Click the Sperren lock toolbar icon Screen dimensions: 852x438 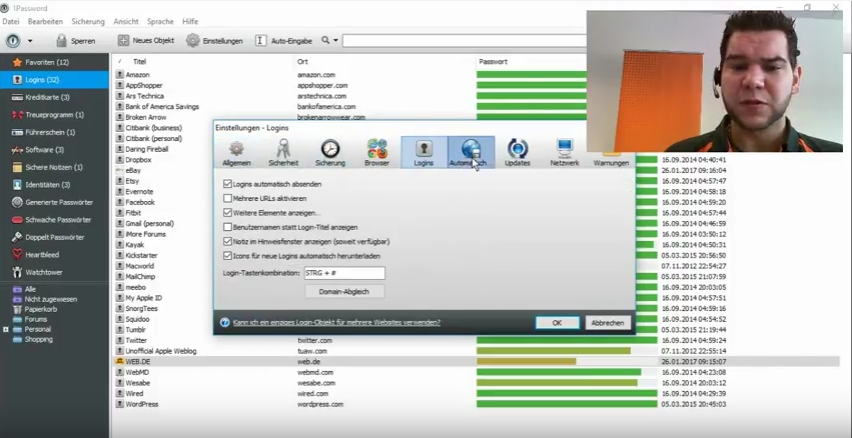(62, 41)
